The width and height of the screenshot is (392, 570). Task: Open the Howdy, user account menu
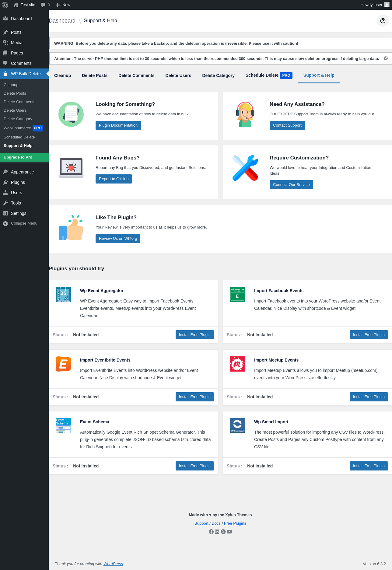374,5
